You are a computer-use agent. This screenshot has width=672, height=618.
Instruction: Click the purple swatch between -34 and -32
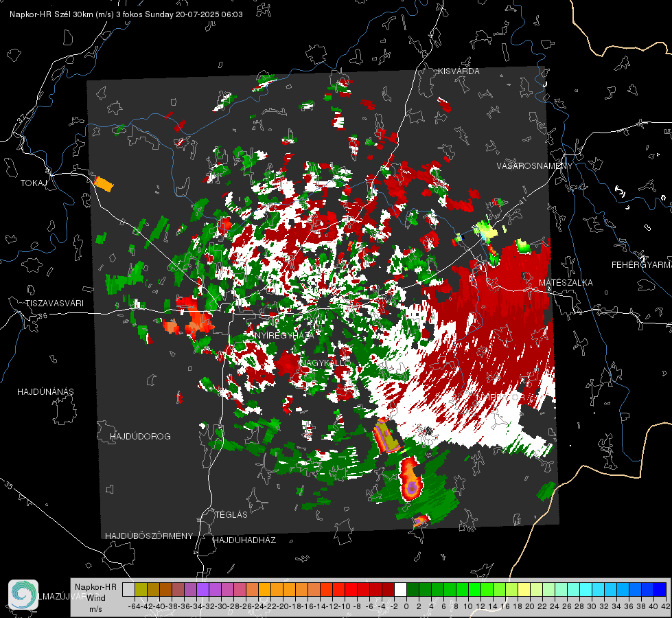(x=202, y=589)
